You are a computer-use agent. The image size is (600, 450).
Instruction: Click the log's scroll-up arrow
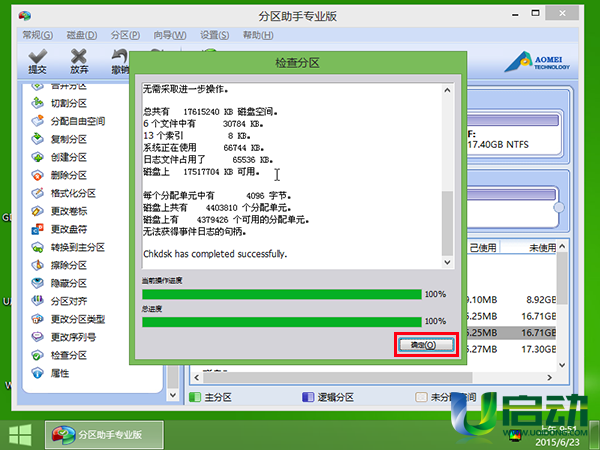[x=447, y=90]
